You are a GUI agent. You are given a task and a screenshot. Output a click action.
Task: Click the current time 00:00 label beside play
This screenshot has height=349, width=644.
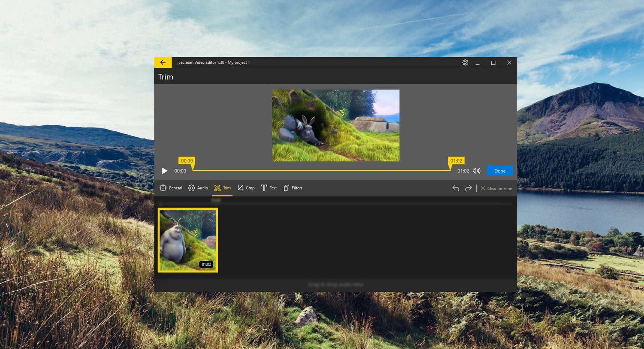pos(180,171)
